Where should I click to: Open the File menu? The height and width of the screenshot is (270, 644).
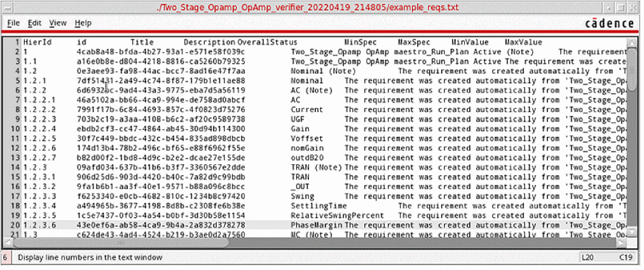click(13, 23)
